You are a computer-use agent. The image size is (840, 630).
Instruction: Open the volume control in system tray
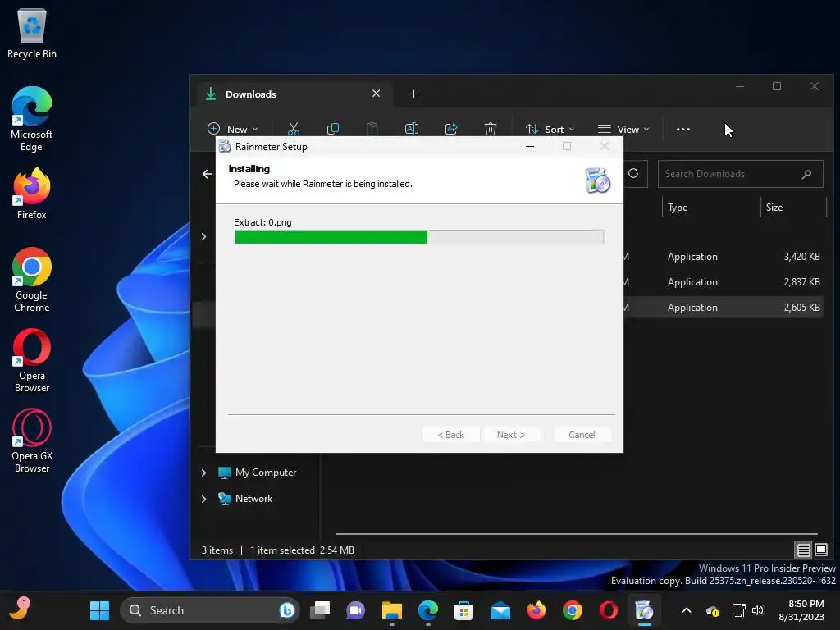coord(757,610)
